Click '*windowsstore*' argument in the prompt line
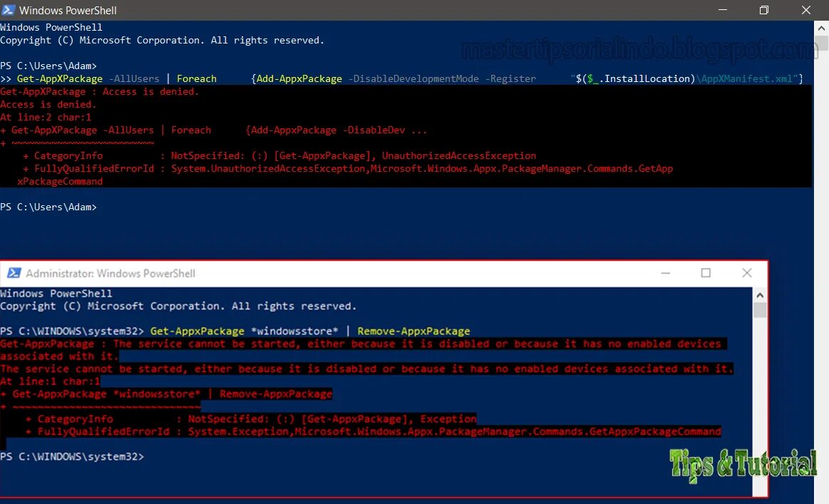829x504 pixels. click(x=294, y=331)
